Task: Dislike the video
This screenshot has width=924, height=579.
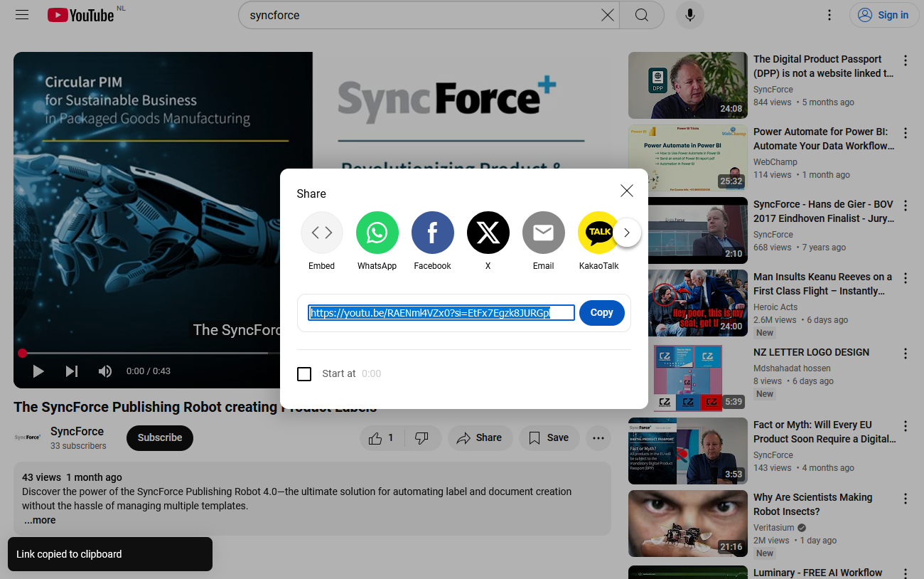Action: coord(422,438)
